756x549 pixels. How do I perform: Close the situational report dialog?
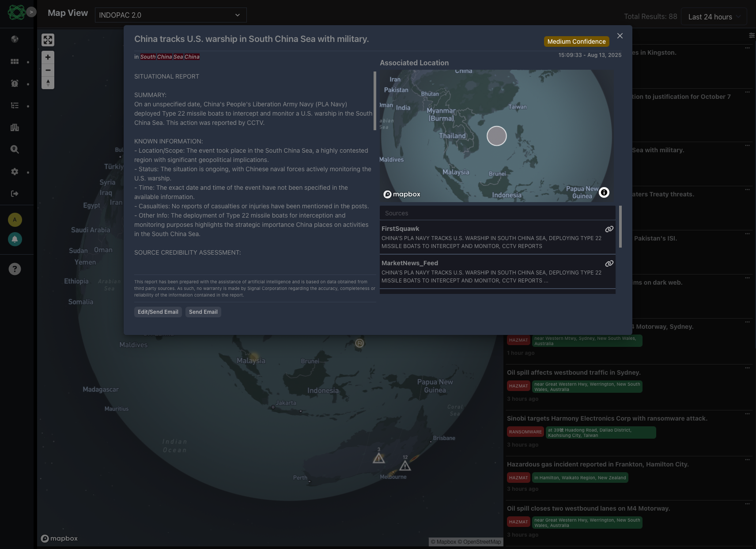tap(620, 36)
